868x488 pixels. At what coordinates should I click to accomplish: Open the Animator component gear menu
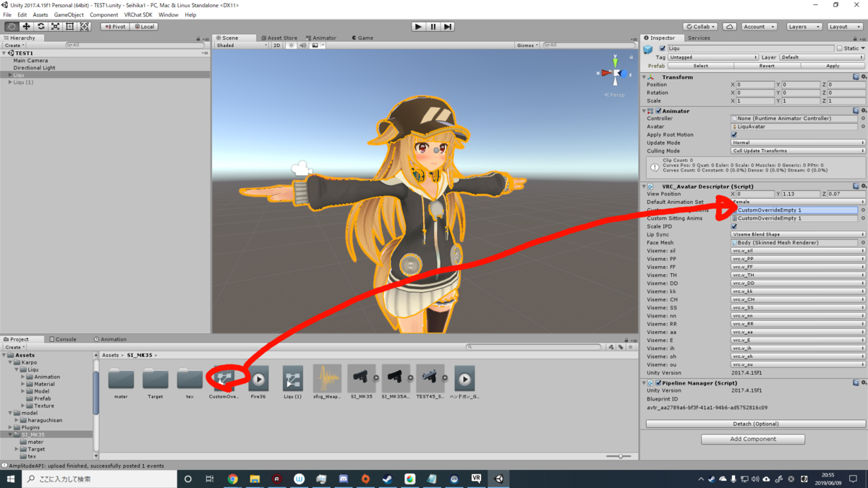(863, 111)
